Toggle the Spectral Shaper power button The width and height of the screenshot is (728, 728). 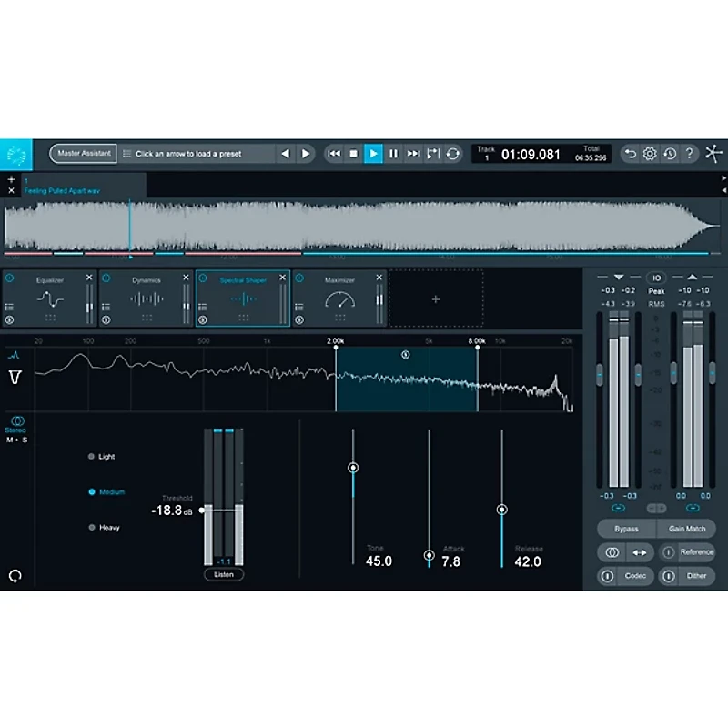[x=202, y=278]
